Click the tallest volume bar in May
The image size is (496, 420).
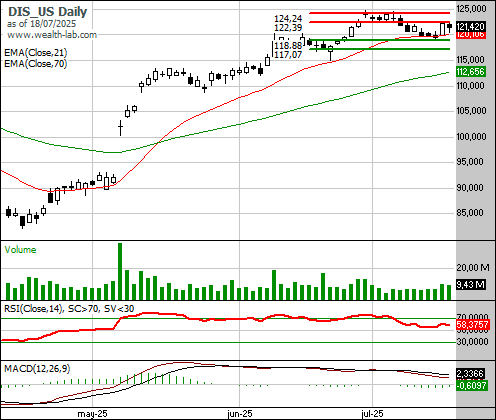coord(120,271)
